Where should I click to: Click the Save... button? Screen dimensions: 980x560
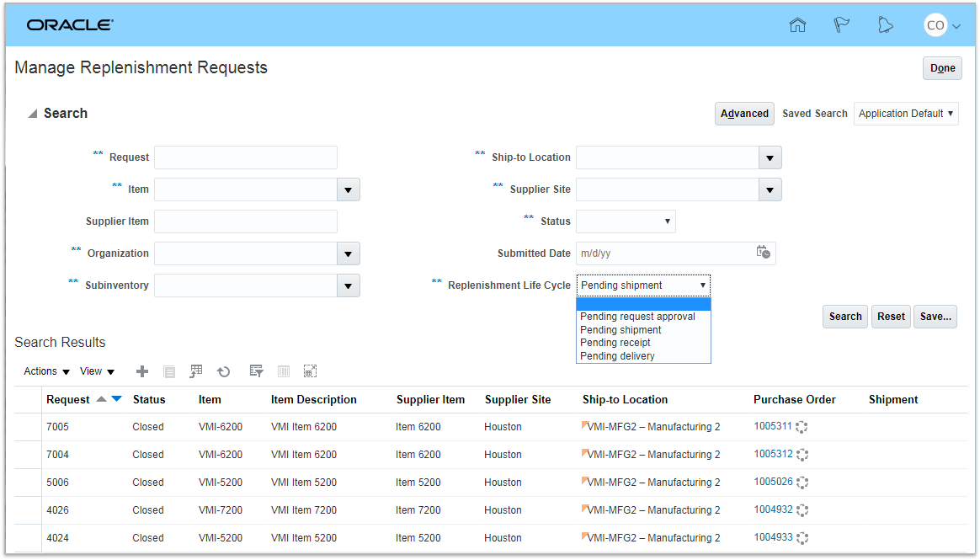pyautogui.click(x=935, y=317)
